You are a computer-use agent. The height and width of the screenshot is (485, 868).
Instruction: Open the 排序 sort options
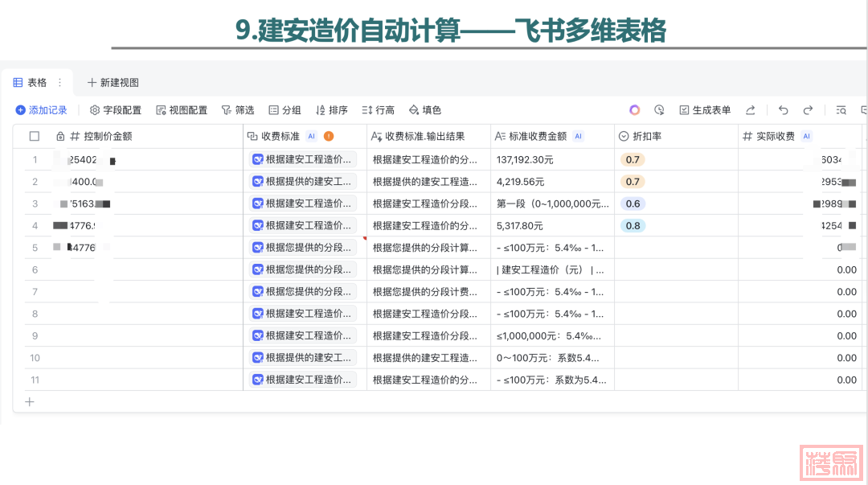331,110
